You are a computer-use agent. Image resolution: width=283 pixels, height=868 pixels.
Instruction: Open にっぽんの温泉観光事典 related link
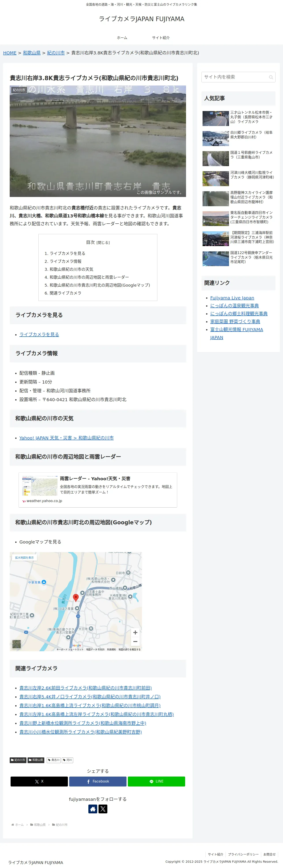[x=235, y=306]
